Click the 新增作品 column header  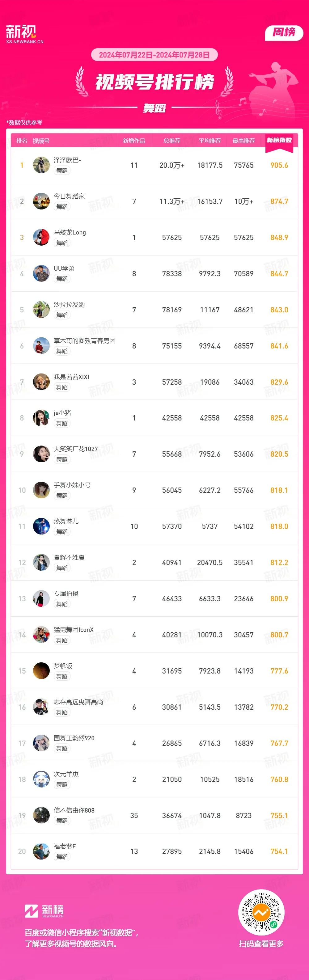pos(134,141)
